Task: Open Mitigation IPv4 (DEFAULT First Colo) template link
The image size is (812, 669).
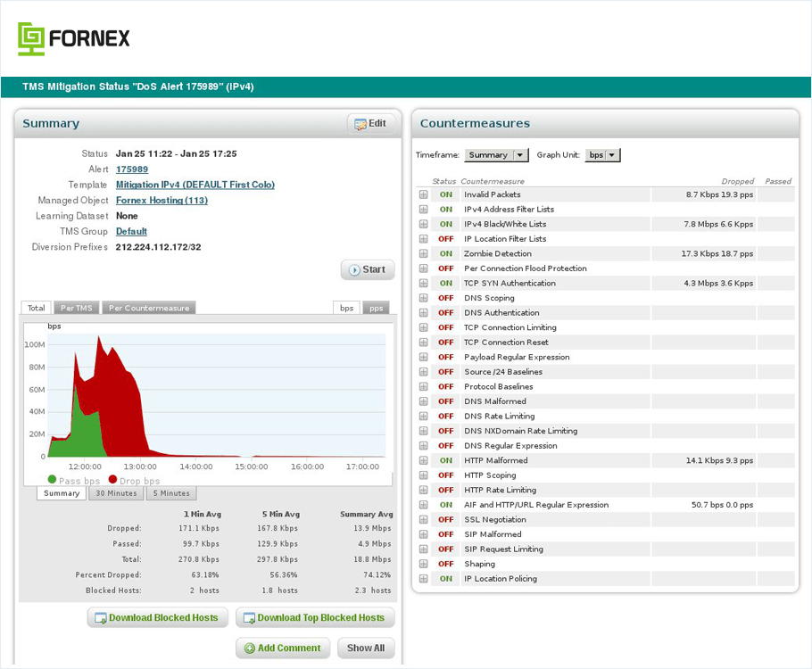Action: 195,185
